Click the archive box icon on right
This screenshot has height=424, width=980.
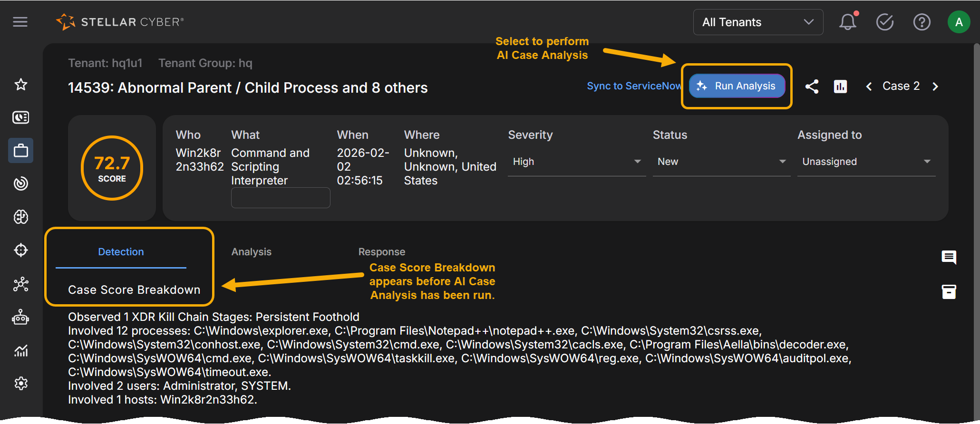[x=949, y=291]
